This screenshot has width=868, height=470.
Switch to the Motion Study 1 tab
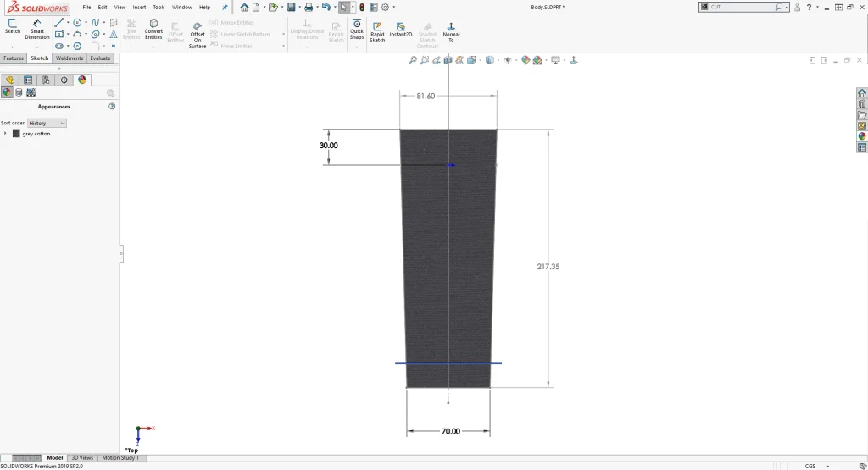point(120,458)
